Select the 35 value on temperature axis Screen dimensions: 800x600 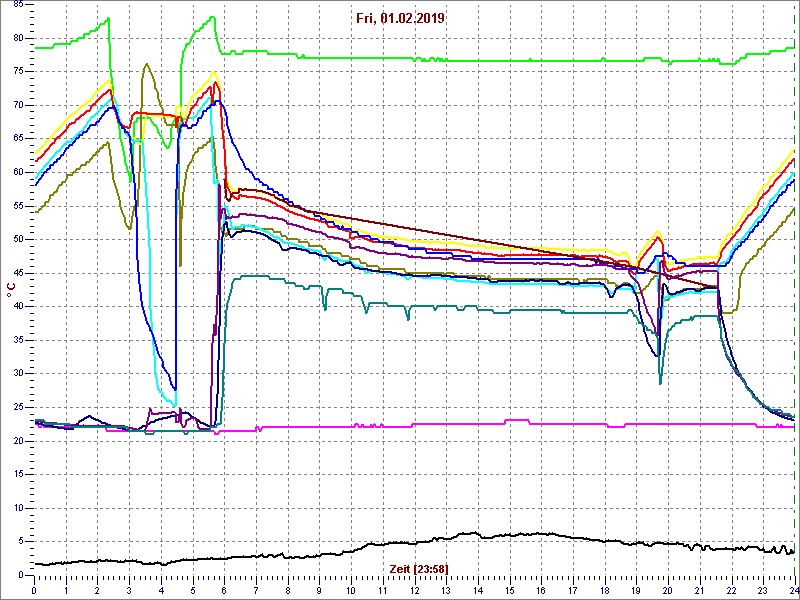[17, 340]
